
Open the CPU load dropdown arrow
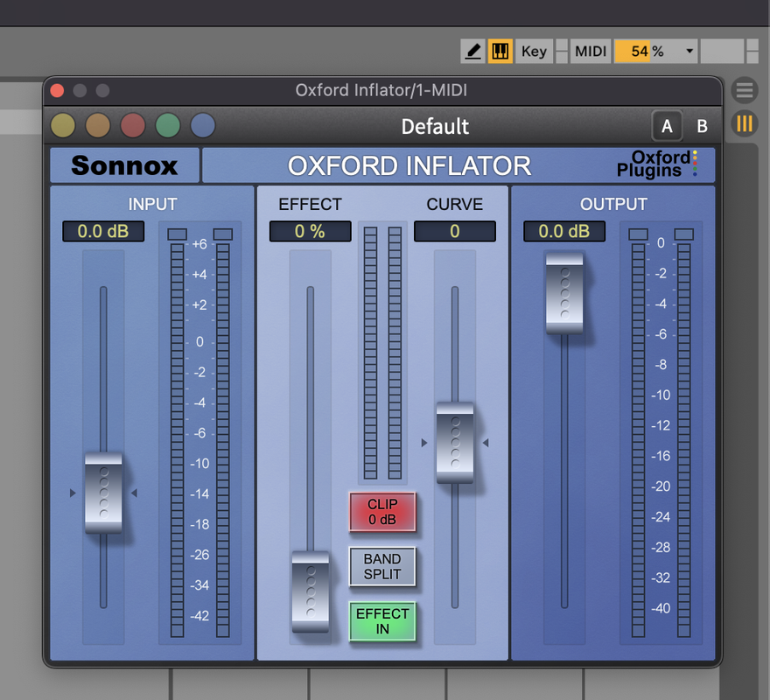pos(689,51)
